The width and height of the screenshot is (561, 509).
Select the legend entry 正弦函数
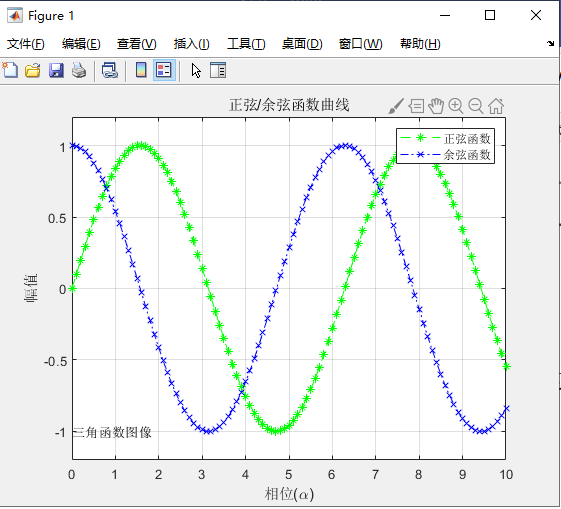point(467,138)
